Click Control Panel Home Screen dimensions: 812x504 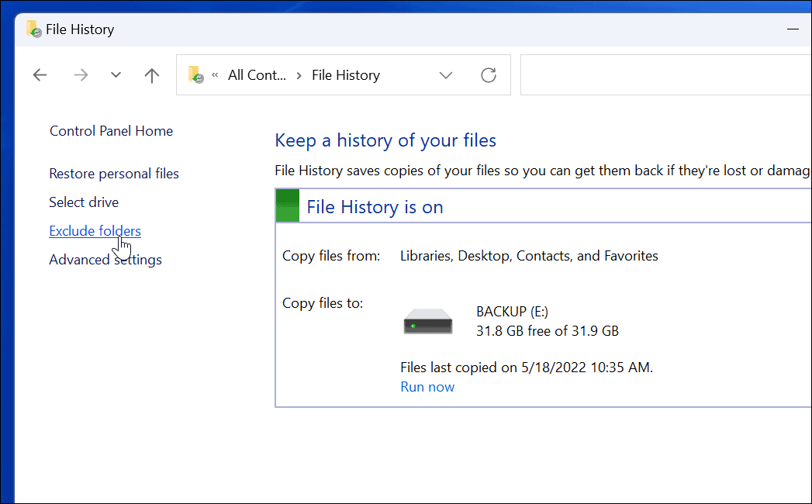pos(110,130)
